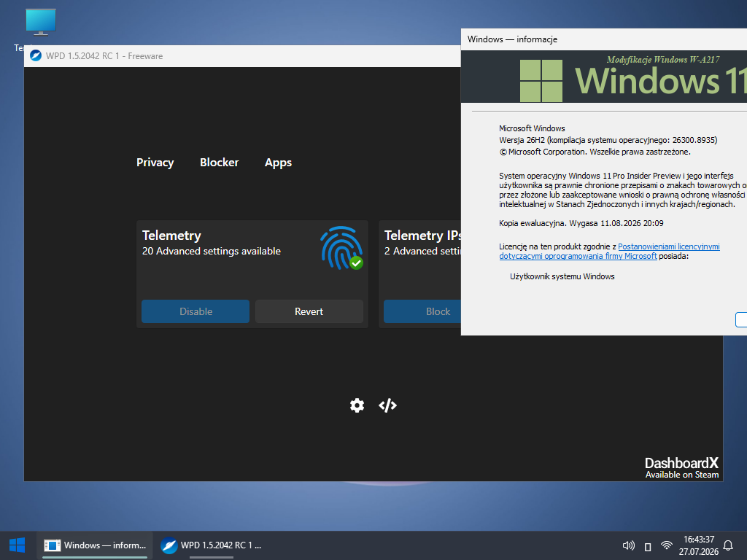
Task: Switch to the Blocker tab
Action: tap(219, 163)
